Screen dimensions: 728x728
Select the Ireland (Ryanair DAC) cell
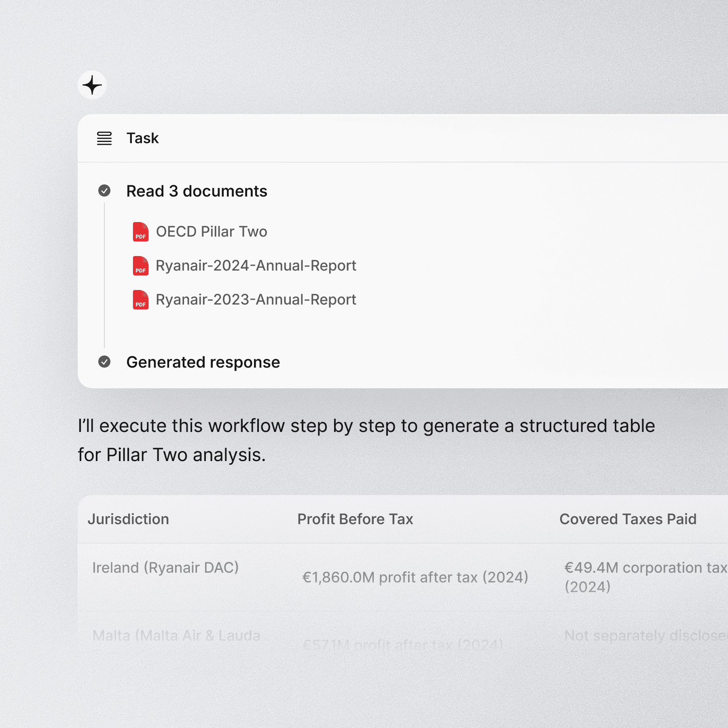click(165, 568)
